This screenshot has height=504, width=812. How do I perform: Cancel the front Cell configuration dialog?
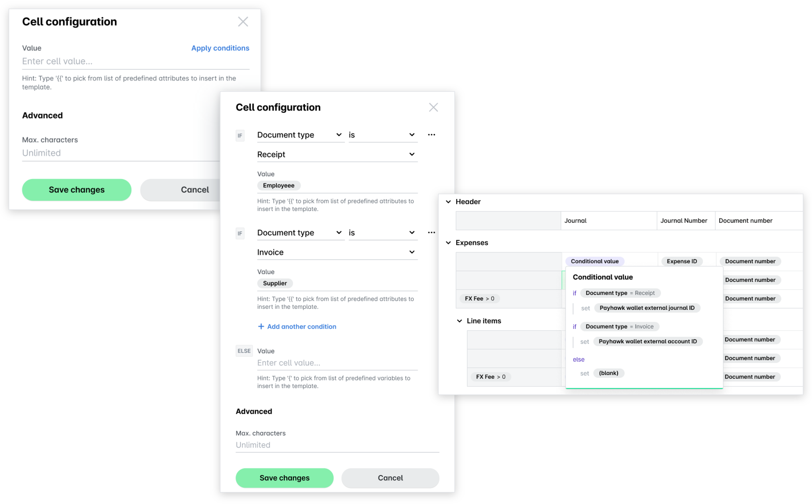tap(390, 478)
